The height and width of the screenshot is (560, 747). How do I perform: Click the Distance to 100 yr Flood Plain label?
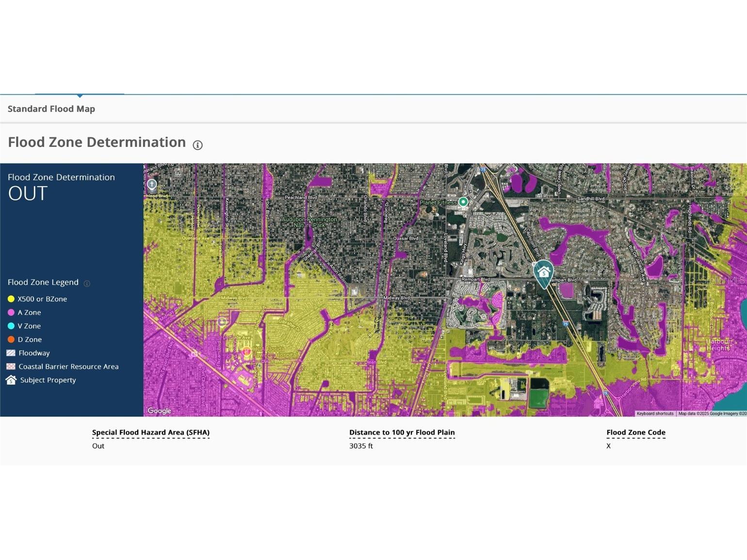(402, 432)
